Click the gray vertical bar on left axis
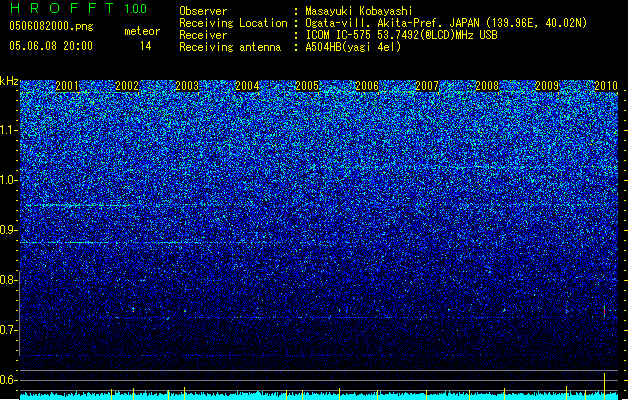The height and width of the screenshot is (400, 629). tap(19, 313)
